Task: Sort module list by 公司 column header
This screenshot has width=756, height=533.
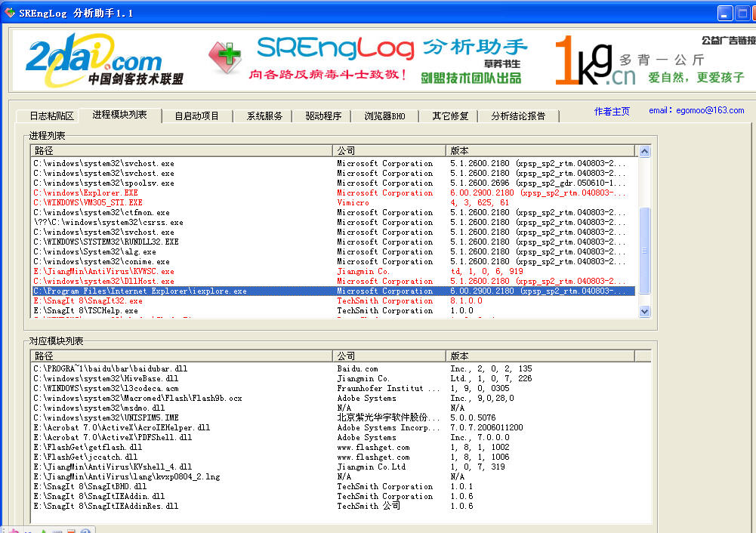Action: [389, 356]
